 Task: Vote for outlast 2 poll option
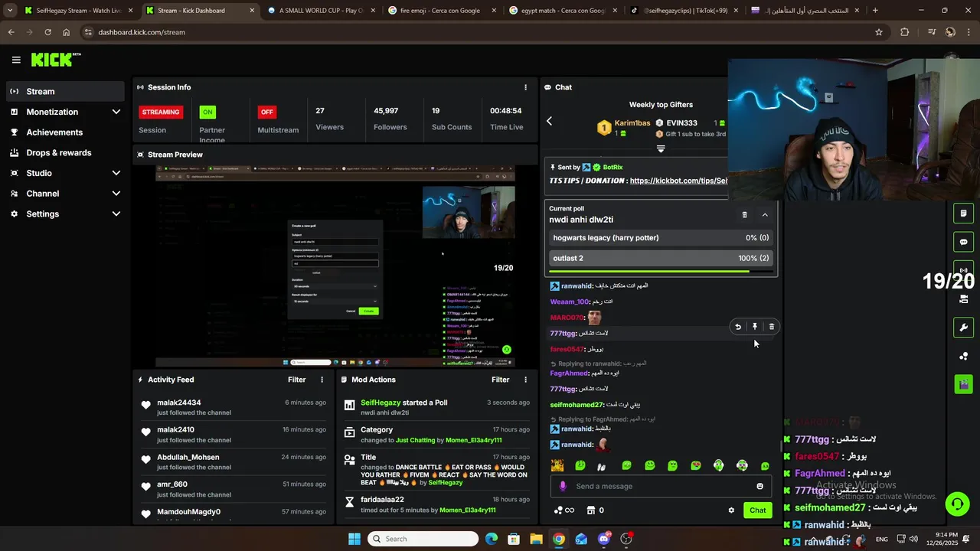click(661, 259)
